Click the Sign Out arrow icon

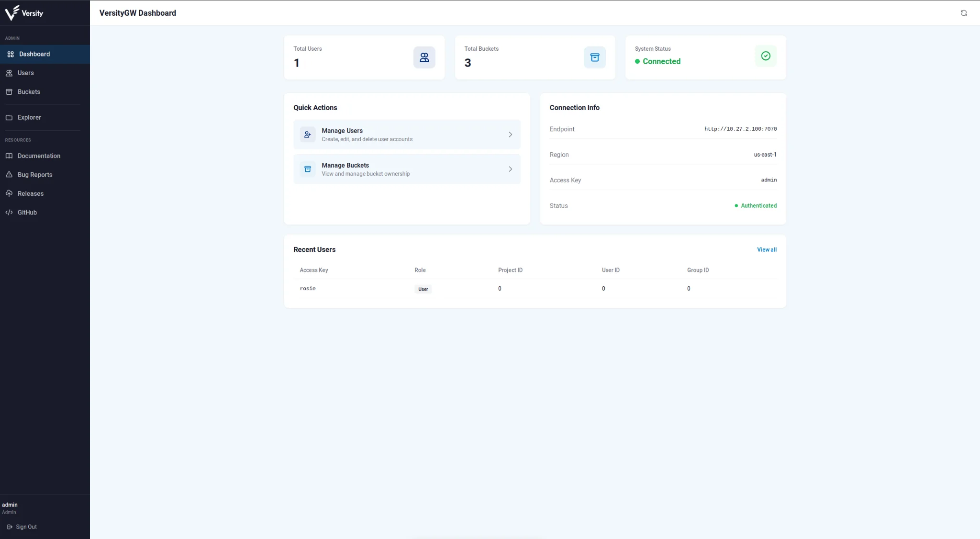coord(10,527)
